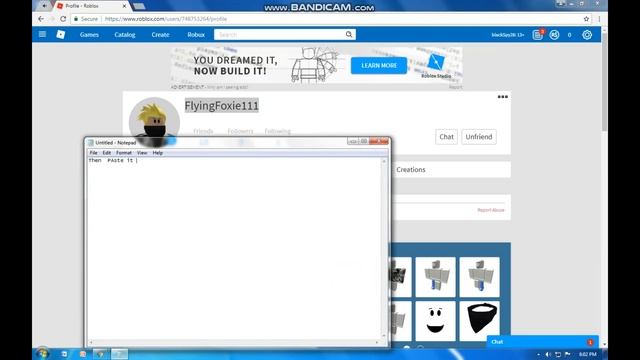This screenshot has height=360, width=640.
Task: Open the Followers count link
Action: tap(240, 131)
